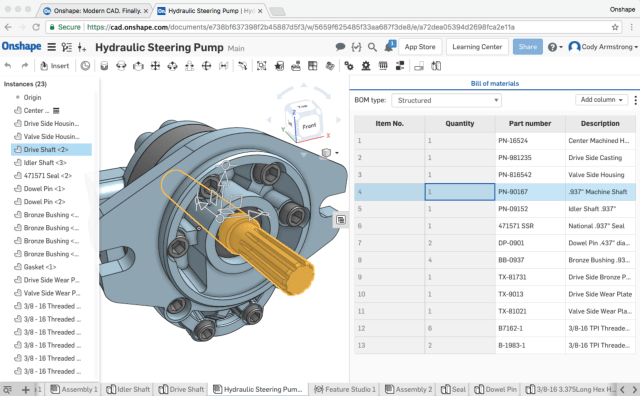The height and width of the screenshot is (396, 640).
Task: Open the BOM type Structured dropdown
Action: pos(447,100)
